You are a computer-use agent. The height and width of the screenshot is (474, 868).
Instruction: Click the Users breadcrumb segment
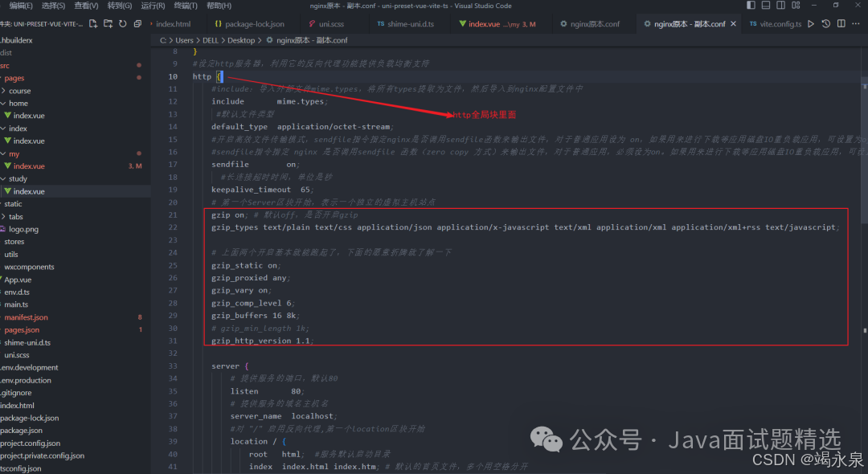pos(184,40)
